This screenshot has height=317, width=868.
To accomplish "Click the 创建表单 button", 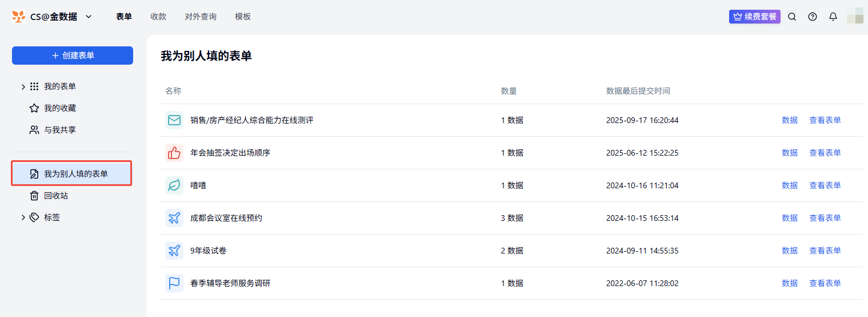I will pos(73,56).
